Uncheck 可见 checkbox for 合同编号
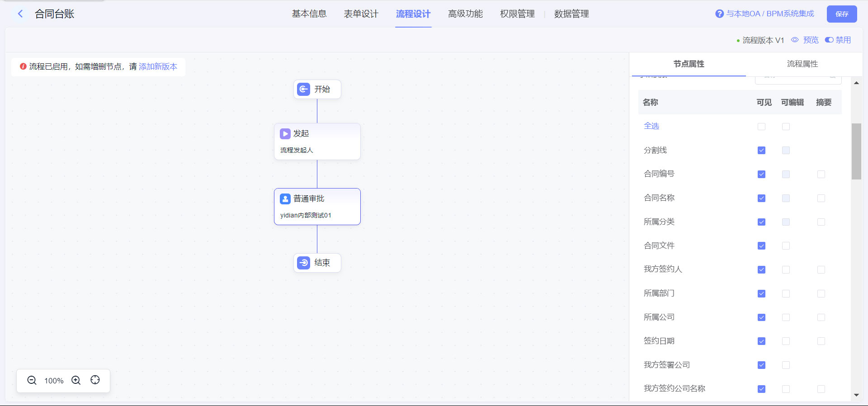The image size is (868, 406). point(761,174)
